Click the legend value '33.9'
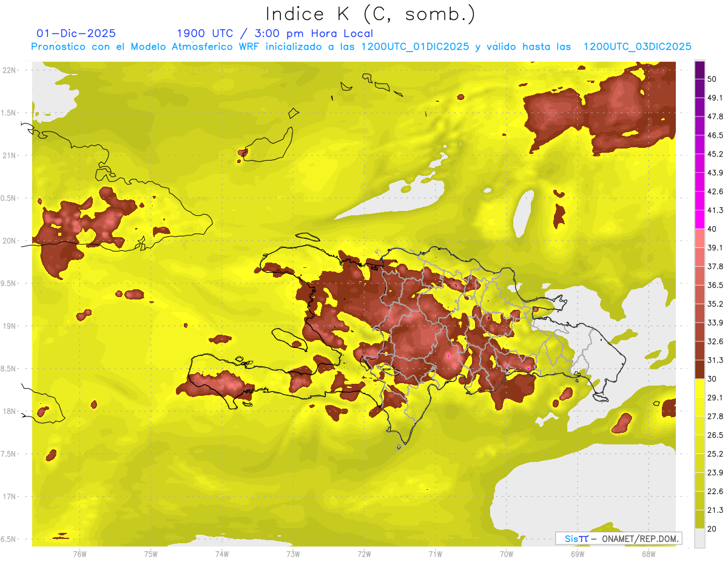The width and height of the screenshot is (728, 562). 716,323
